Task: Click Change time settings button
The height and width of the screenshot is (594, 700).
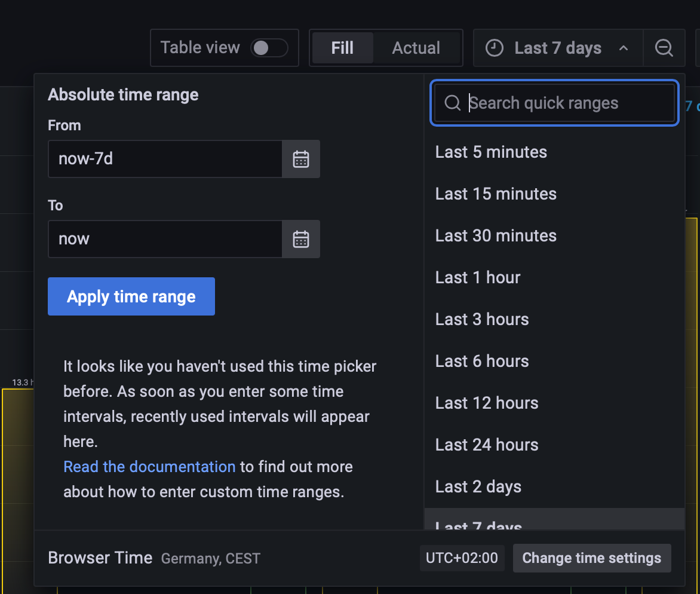Action: click(591, 558)
